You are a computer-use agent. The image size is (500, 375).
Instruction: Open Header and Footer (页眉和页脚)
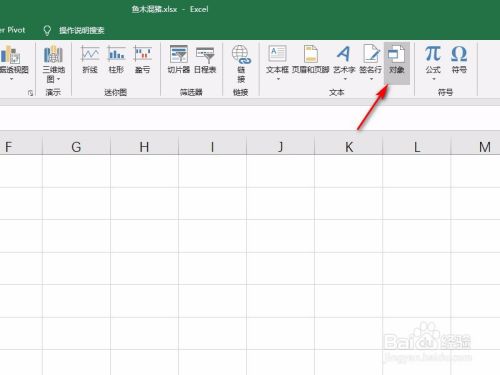311,59
